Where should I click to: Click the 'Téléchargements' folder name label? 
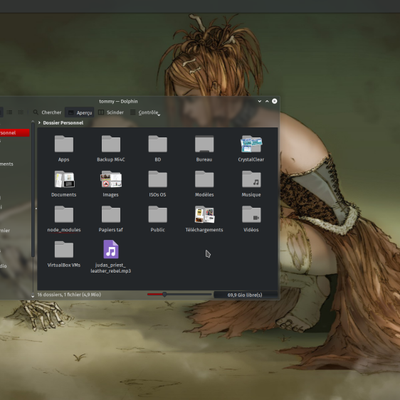click(204, 230)
